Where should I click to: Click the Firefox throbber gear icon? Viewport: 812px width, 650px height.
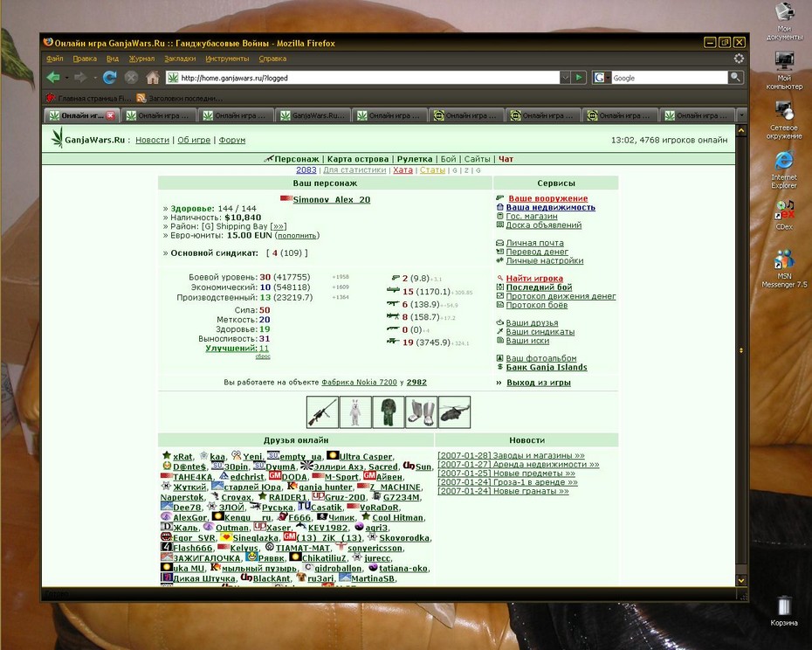pyautogui.click(x=739, y=59)
